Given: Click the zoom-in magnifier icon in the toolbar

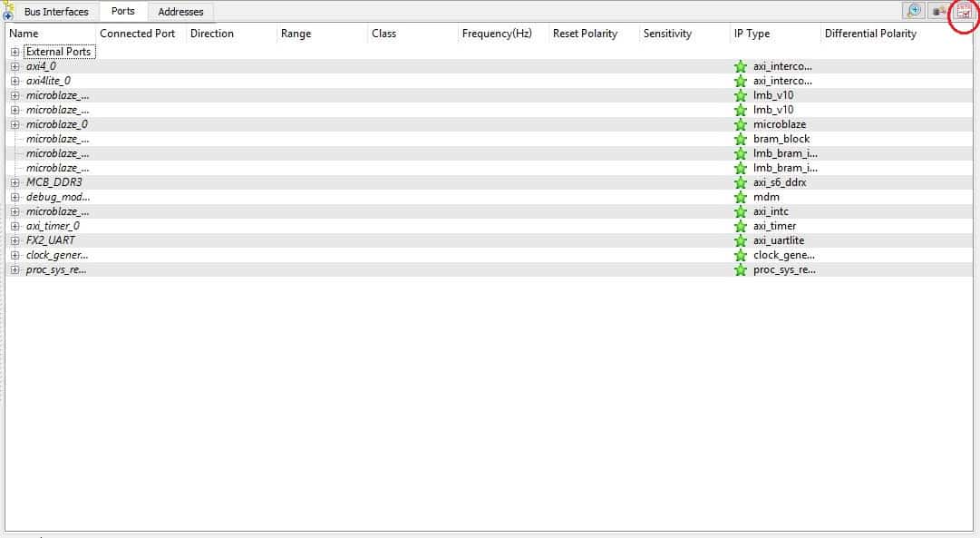Looking at the screenshot, I should click(x=914, y=11).
